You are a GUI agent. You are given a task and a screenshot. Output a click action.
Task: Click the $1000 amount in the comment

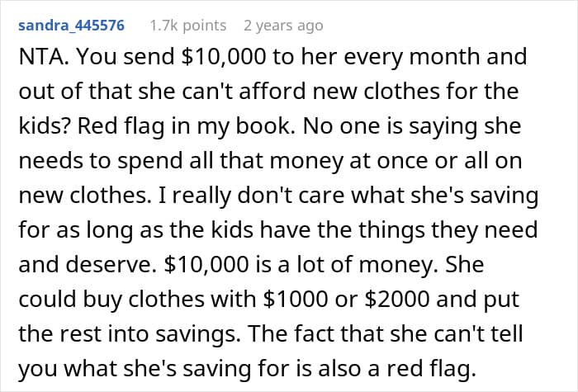[295, 299]
